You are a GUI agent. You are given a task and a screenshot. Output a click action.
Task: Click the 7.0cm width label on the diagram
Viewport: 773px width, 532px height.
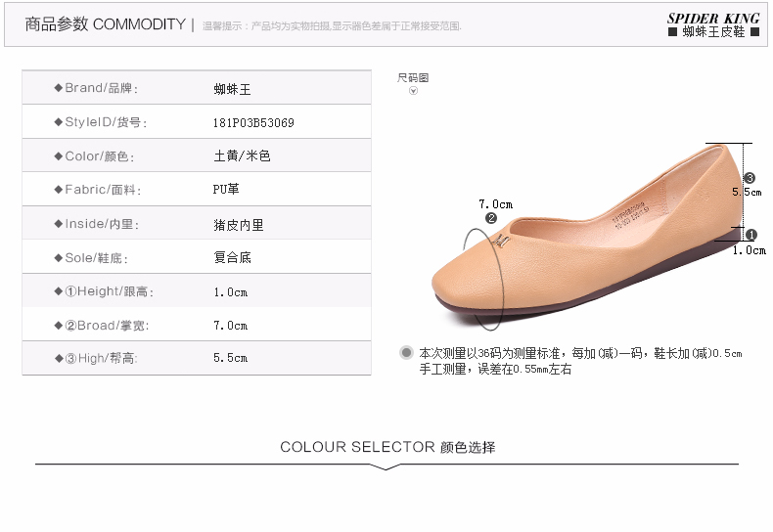click(x=495, y=204)
